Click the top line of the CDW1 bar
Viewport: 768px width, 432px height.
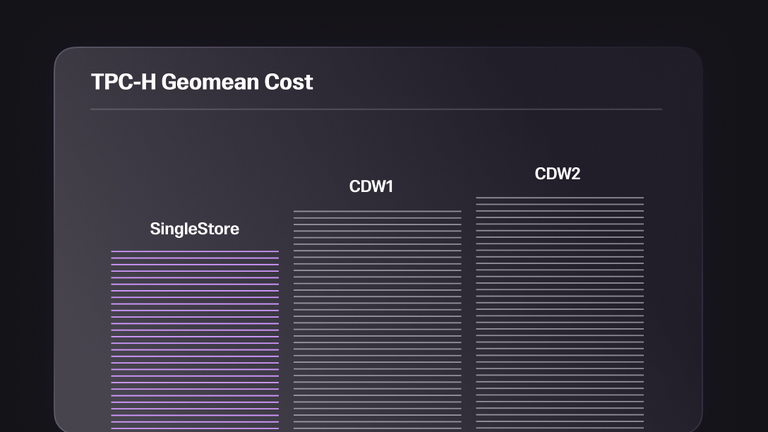[x=377, y=211]
